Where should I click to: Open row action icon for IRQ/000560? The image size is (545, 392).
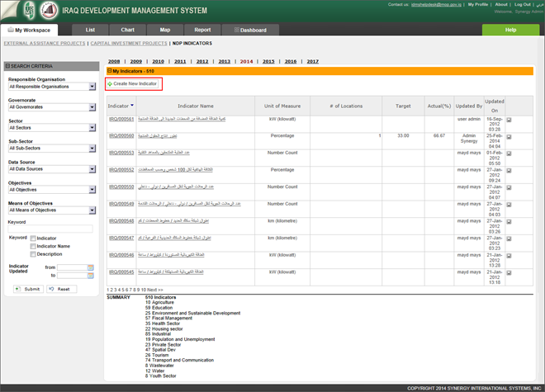[x=509, y=137]
